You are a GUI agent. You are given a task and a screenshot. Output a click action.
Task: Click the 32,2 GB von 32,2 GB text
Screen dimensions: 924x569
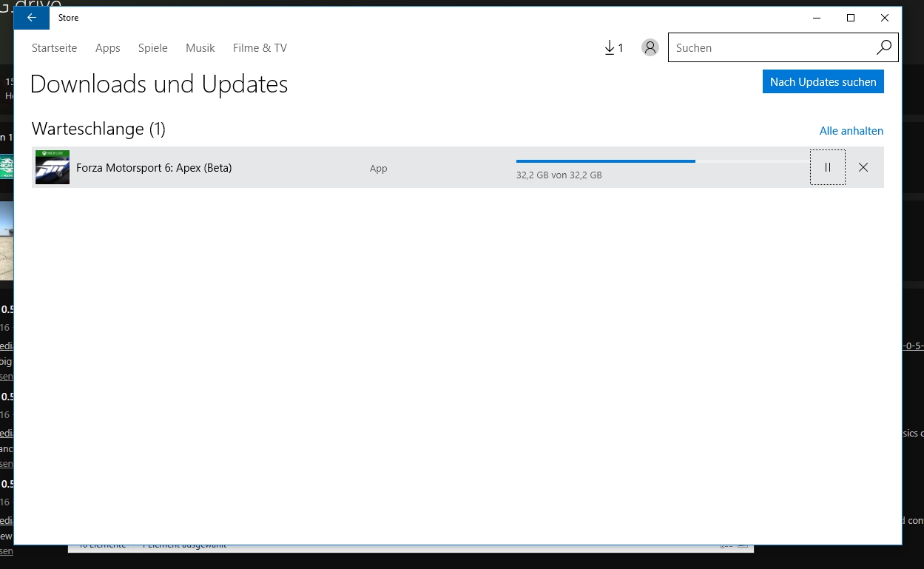coord(559,175)
